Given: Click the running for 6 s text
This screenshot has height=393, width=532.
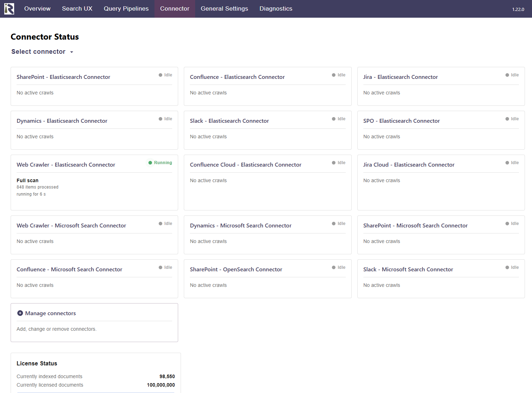Looking at the screenshot, I should click(31, 194).
